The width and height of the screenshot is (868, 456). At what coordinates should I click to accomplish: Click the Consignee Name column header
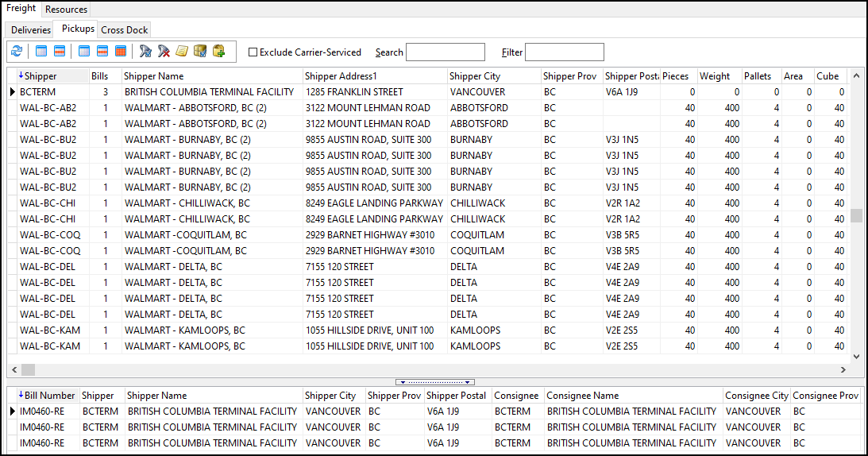(x=633, y=395)
